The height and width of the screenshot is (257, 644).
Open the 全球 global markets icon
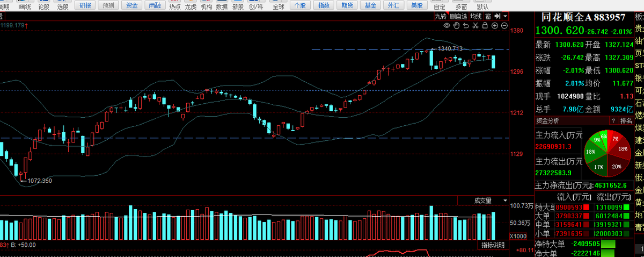[279, 6]
